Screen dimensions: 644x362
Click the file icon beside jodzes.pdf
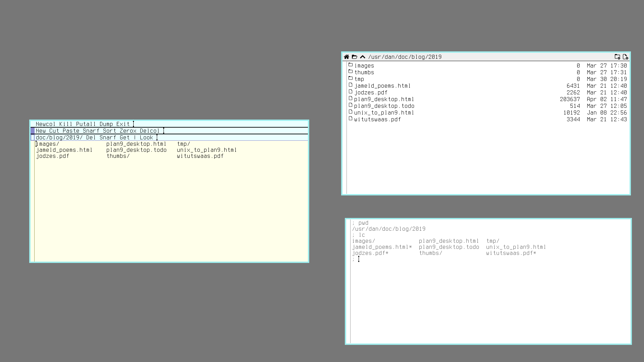click(x=351, y=92)
